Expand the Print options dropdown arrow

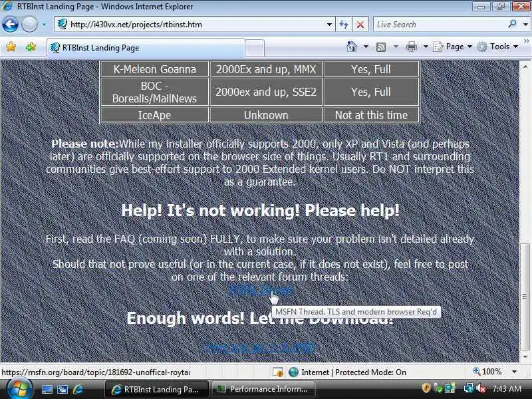(426, 47)
